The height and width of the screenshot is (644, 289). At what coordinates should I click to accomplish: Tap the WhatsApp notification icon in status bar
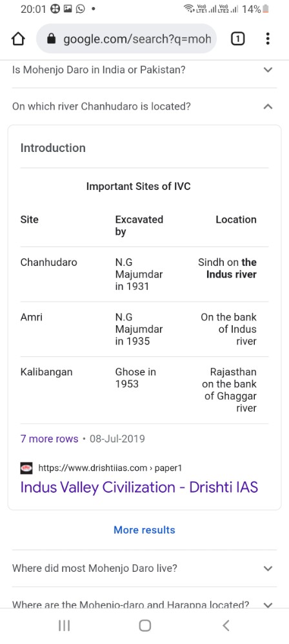81,8
